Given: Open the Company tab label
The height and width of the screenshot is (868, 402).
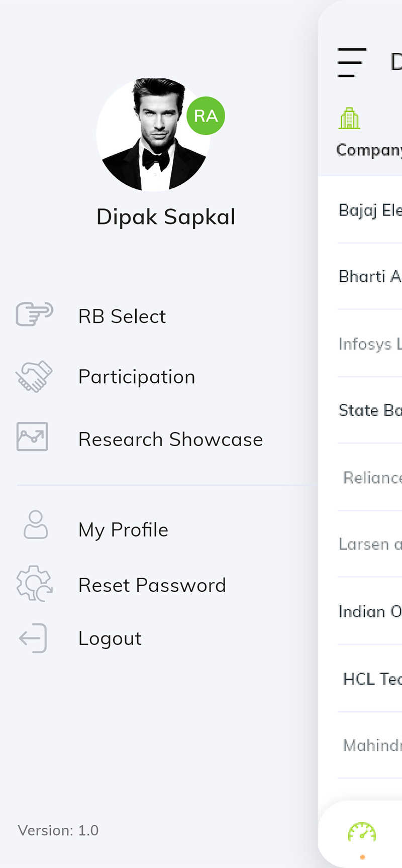Looking at the screenshot, I should (x=369, y=150).
